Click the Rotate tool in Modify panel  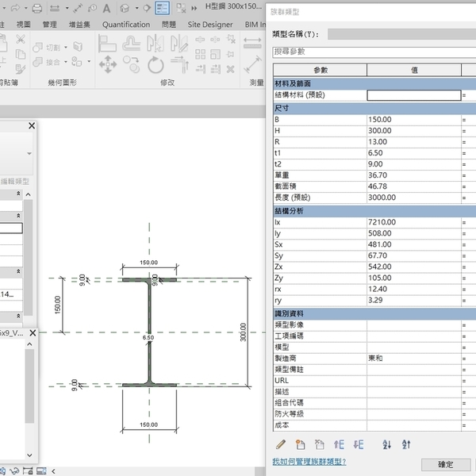pos(155,64)
